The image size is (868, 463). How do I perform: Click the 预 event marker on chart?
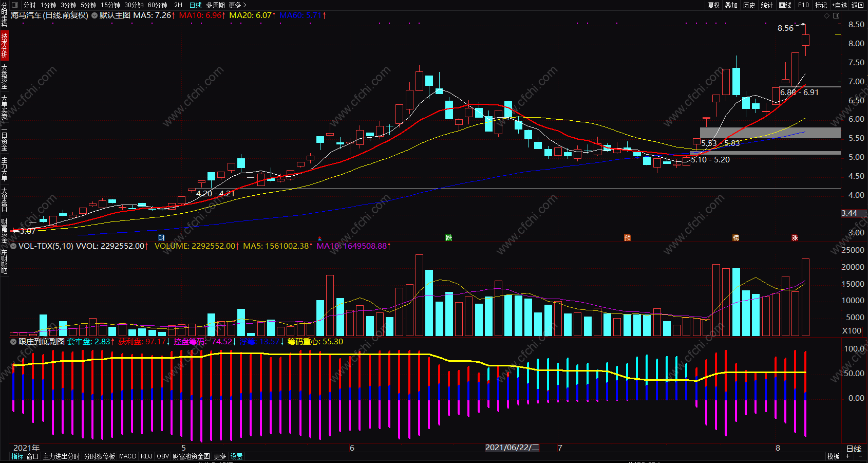coord(627,238)
